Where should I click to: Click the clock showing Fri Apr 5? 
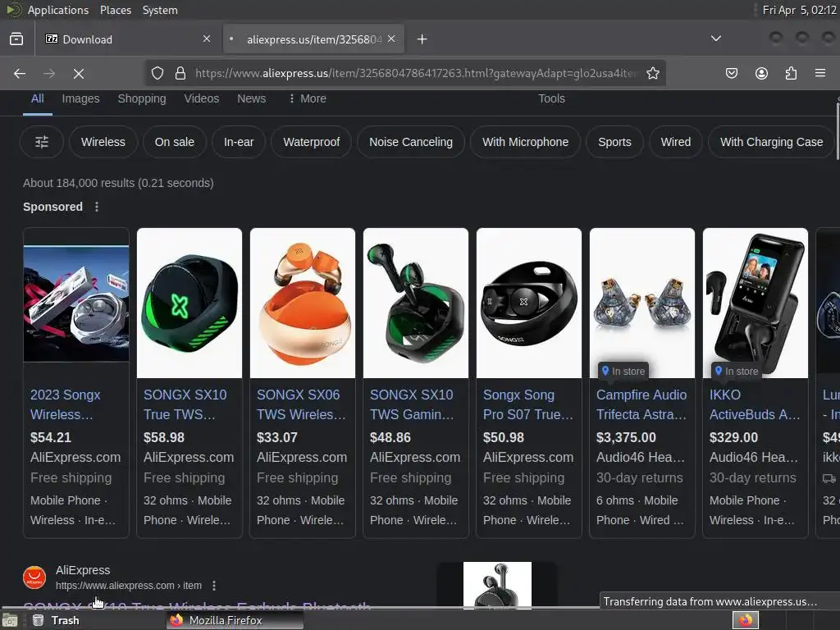799,10
